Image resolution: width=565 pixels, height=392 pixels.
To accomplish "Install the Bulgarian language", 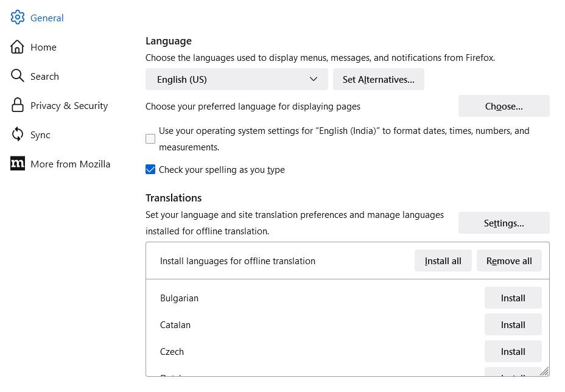I will (513, 298).
